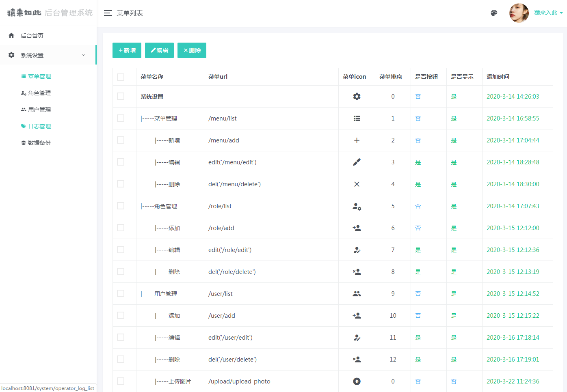The height and width of the screenshot is (392, 567).
Task: Select 角色管理 in the sidebar
Action: [x=39, y=93]
